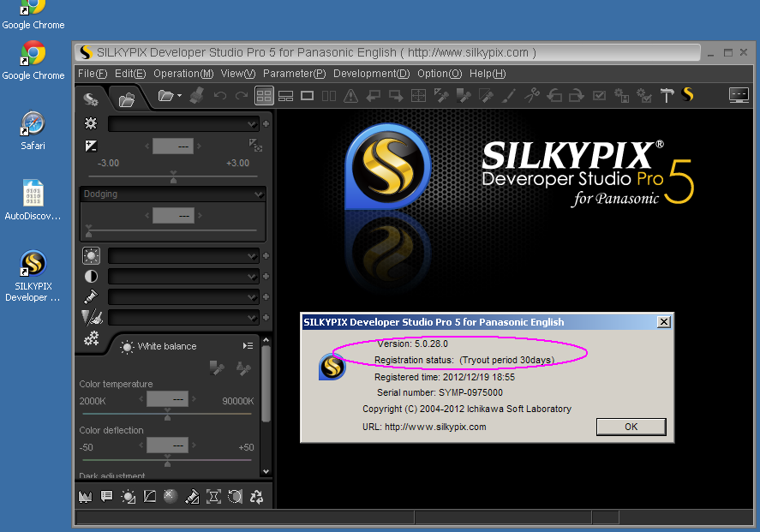Image resolution: width=760 pixels, height=532 pixels.
Task: Add taste with plus beside top dropdown
Action: coord(266,124)
